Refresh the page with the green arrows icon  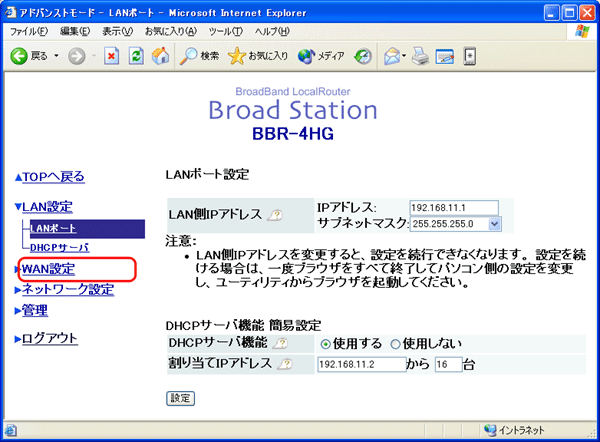[x=136, y=56]
